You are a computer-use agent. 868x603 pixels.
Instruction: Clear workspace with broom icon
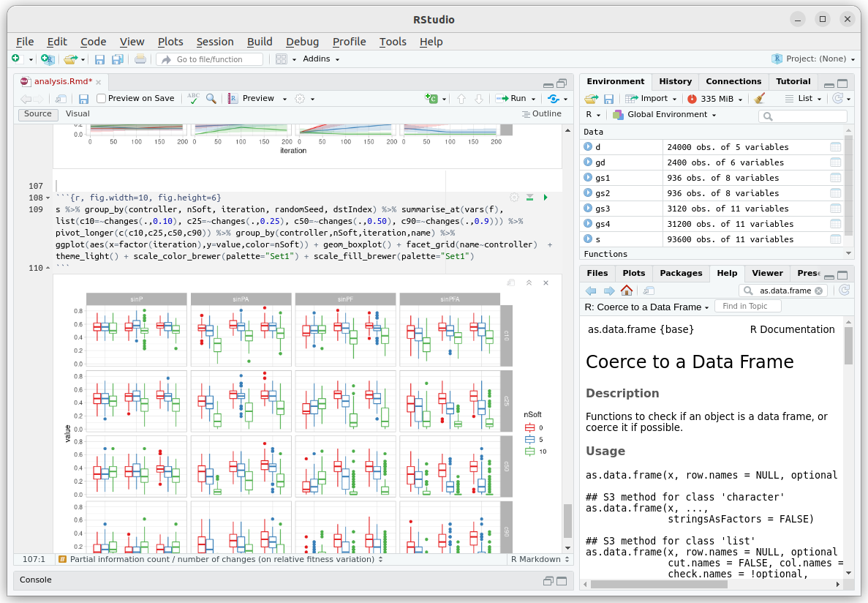click(x=760, y=98)
